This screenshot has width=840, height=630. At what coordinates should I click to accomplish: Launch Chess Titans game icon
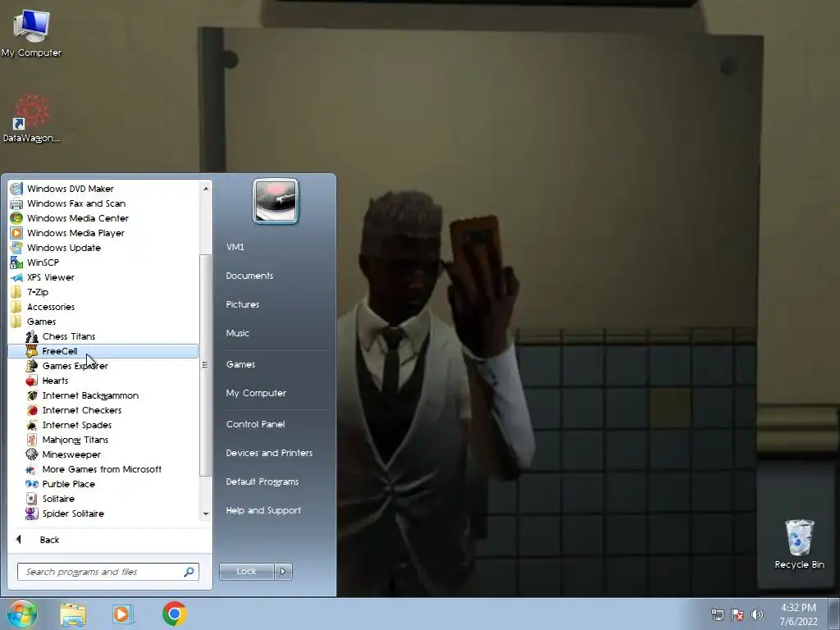point(32,336)
